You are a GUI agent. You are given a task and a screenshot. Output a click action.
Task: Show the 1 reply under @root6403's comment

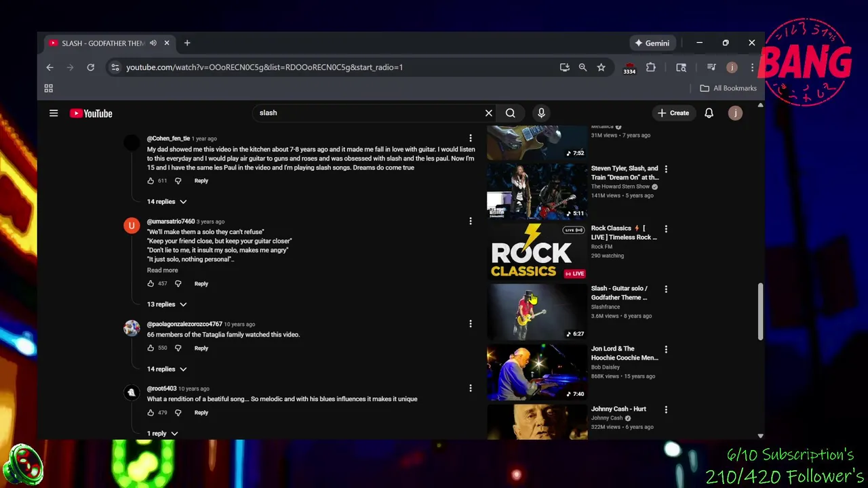coord(162,433)
